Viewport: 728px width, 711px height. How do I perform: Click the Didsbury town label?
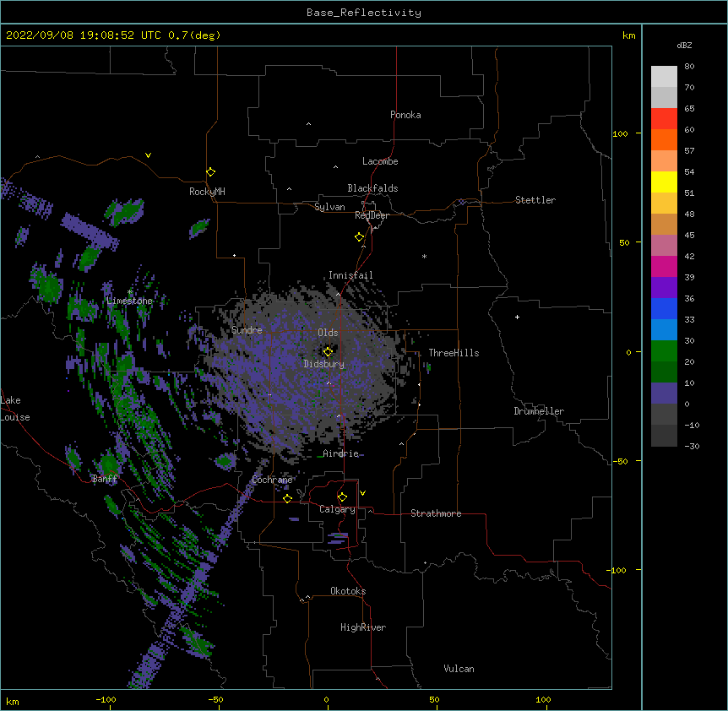(x=324, y=364)
